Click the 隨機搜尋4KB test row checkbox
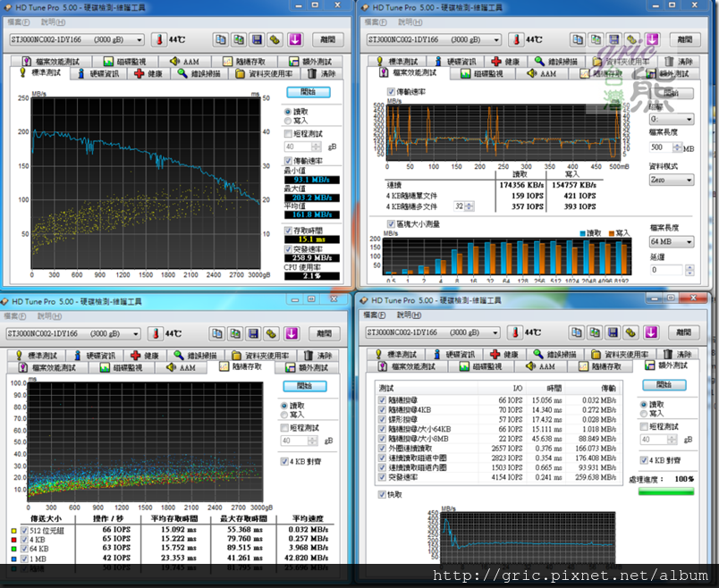Image resolution: width=719 pixels, height=588 pixels. tap(382, 409)
